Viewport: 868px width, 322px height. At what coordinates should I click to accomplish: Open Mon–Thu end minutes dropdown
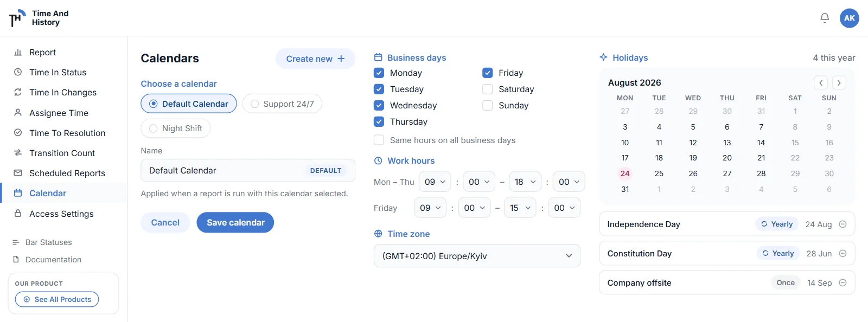coord(569,182)
